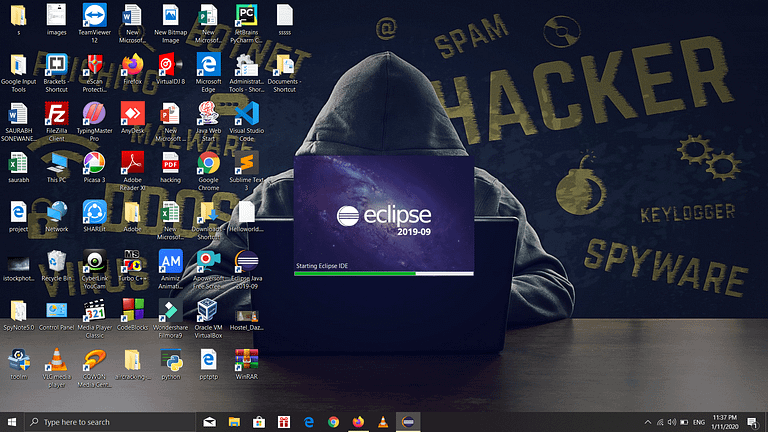Open network status tray icon

pyautogui.click(x=660, y=422)
